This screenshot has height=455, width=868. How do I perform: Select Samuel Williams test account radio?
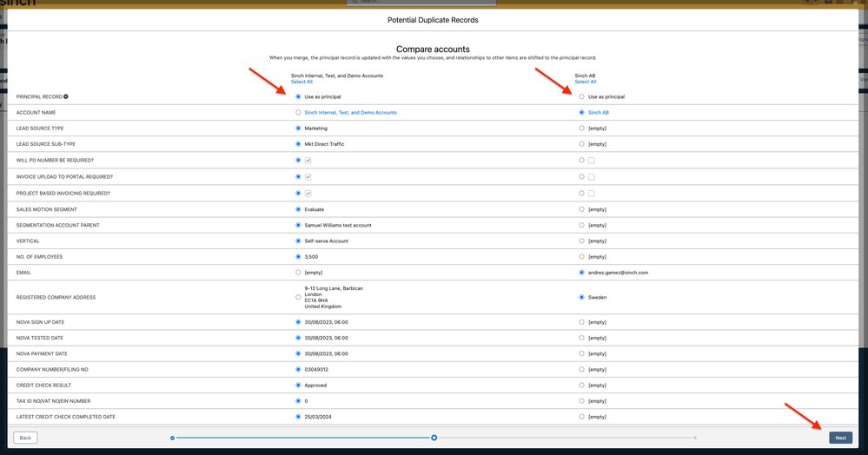pyautogui.click(x=298, y=225)
